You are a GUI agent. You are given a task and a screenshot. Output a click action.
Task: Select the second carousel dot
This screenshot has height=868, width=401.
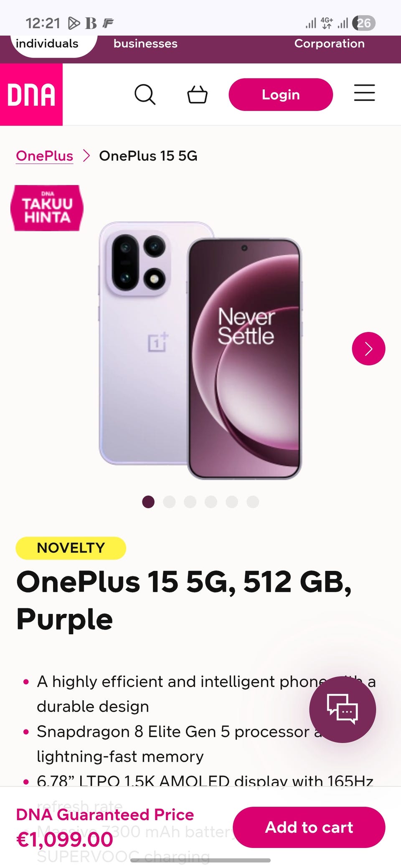tap(169, 502)
